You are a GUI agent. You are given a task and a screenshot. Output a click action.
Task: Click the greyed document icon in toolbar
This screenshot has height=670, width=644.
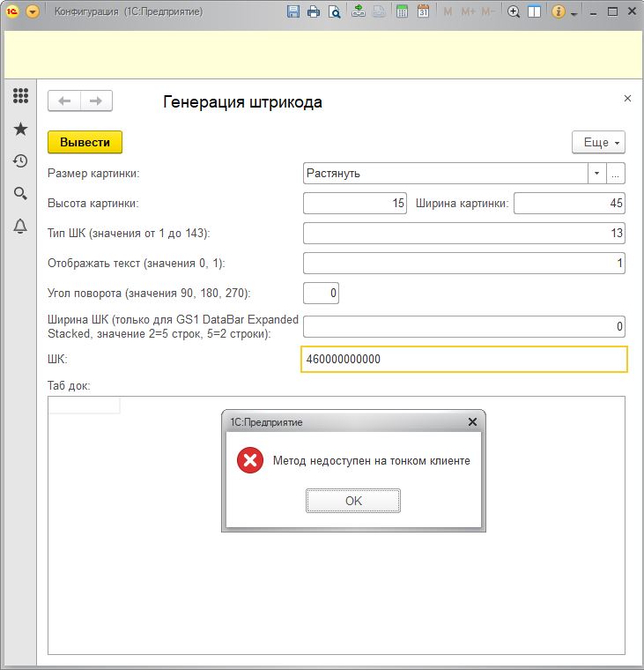coord(379,11)
